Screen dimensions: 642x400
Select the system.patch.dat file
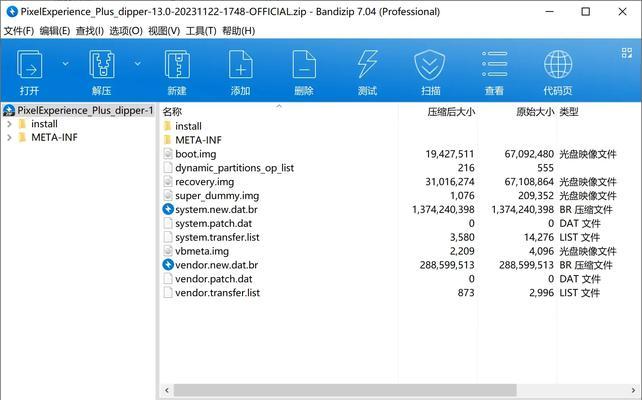214,224
